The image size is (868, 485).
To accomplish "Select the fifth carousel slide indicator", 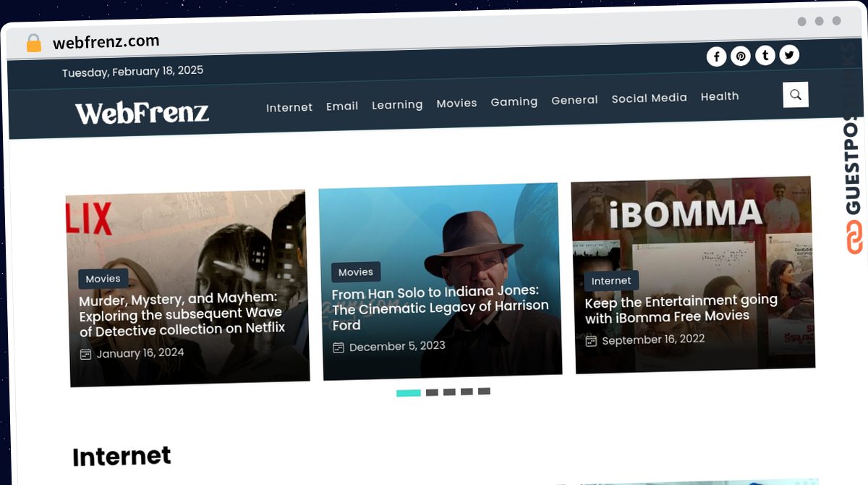I will [x=484, y=391].
